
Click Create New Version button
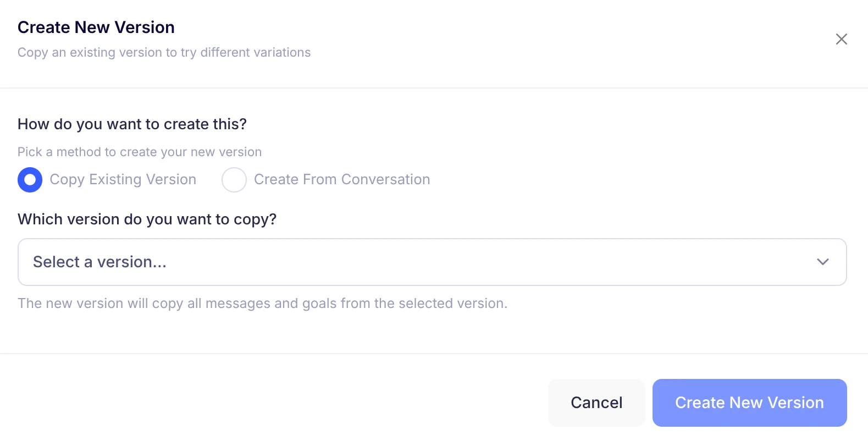749,403
